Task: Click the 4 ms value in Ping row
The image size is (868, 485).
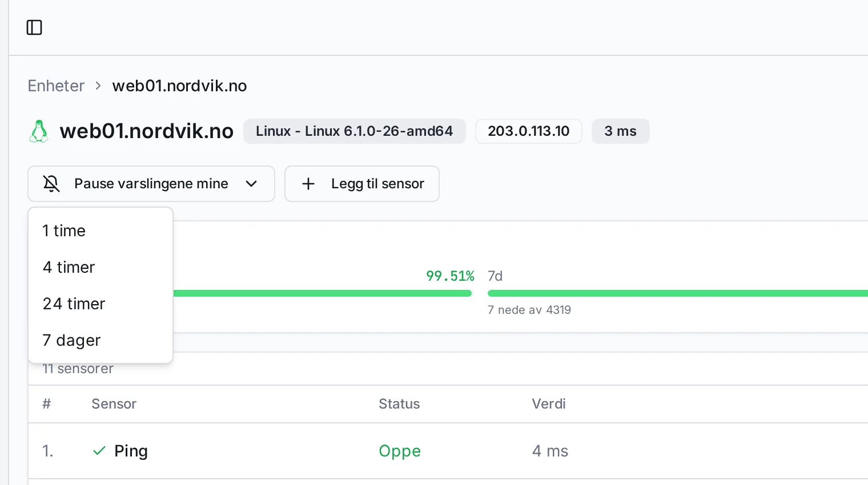Action: [x=550, y=451]
